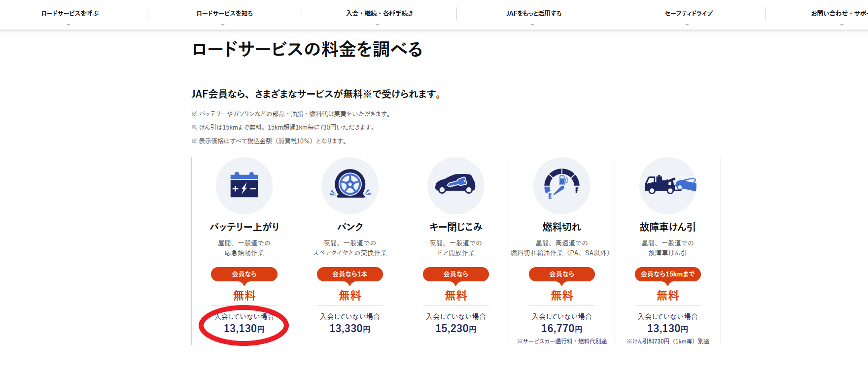Click the note about けん引は15kmまで無料
868x374 pixels.
(284, 127)
